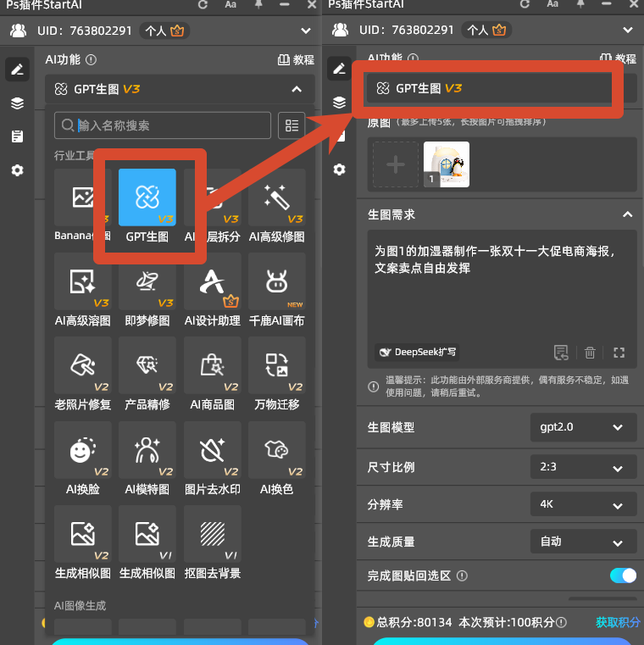Click the 总积分:80134 text

click(414, 622)
